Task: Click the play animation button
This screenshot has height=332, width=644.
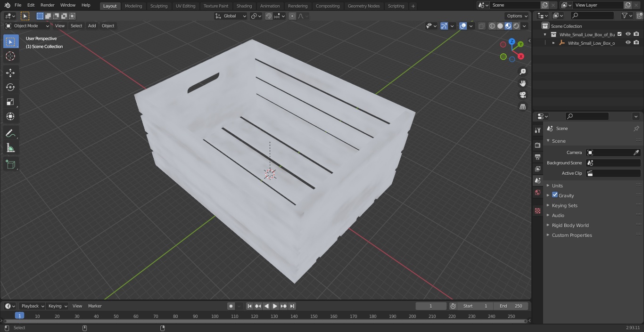Action: 275,306
